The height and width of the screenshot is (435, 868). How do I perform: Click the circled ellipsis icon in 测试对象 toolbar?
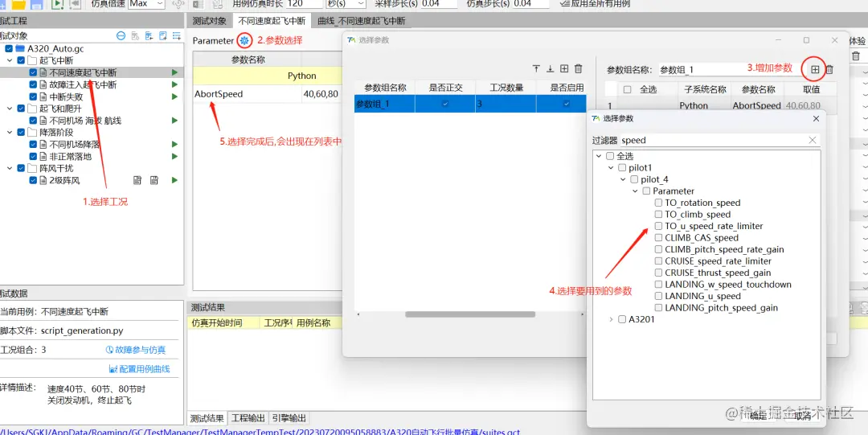(121, 36)
